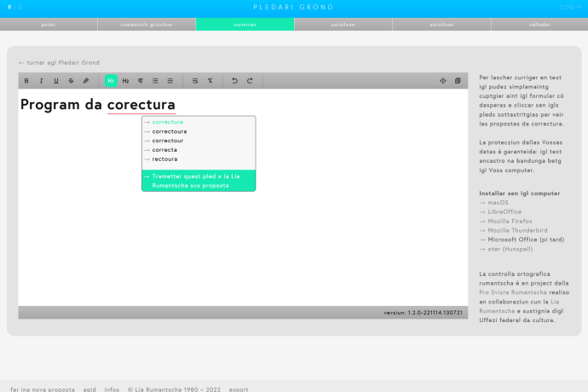This screenshot has height=392, width=588.
Task: Select the highlighter pen tool
Action: 84,81
